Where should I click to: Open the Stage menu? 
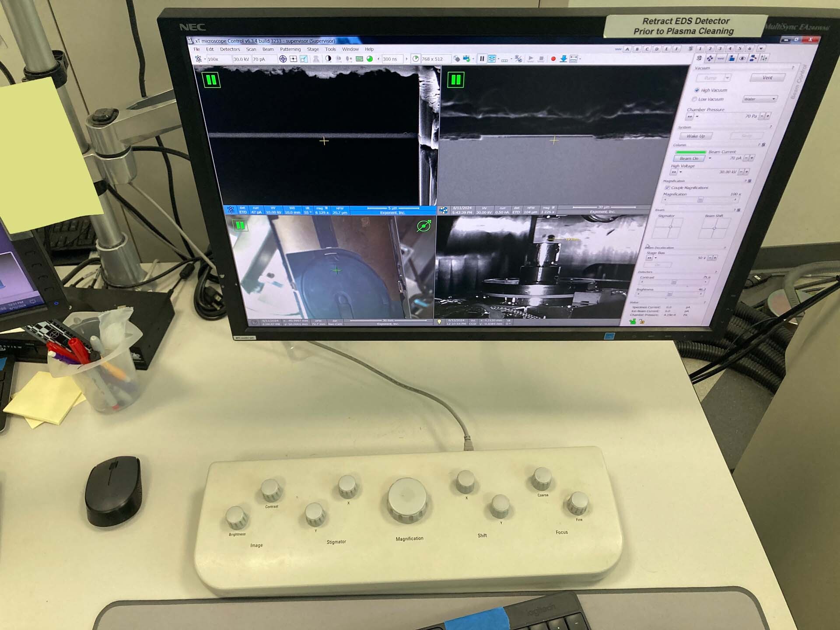click(x=313, y=49)
